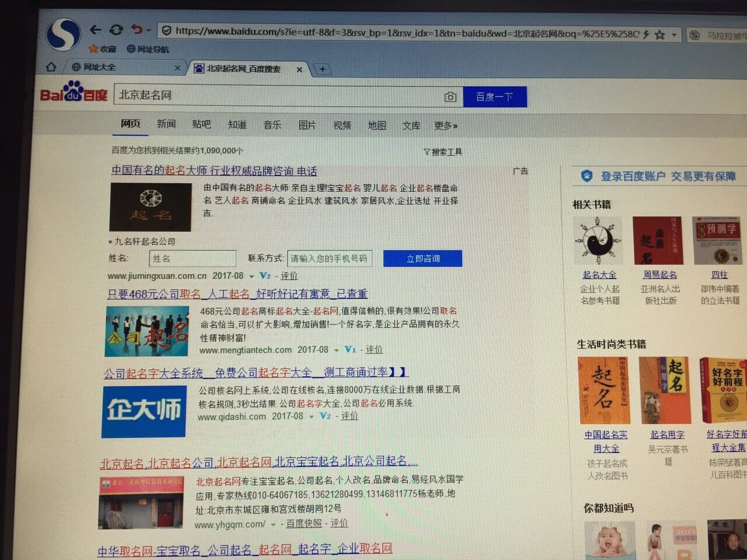Close the 网址大全 tab
Viewport: 747px width, 560px height.
click(177, 68)
